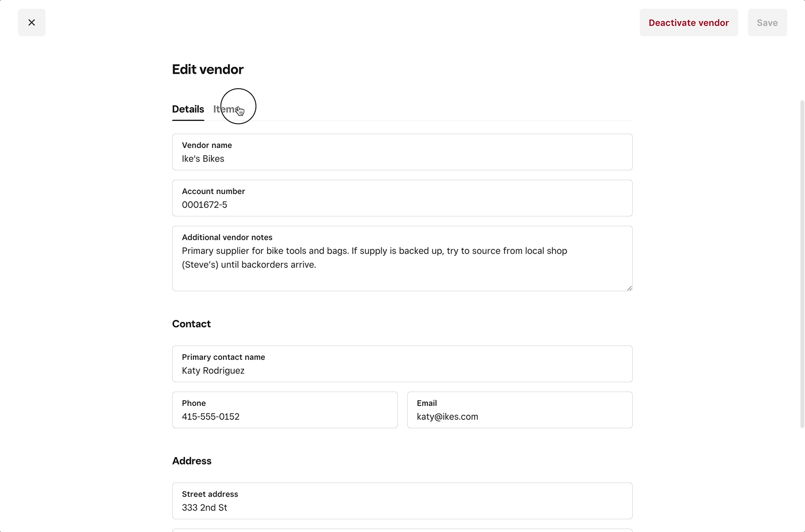
Task: Click the X close icon
Action: [x=31, y=22]
